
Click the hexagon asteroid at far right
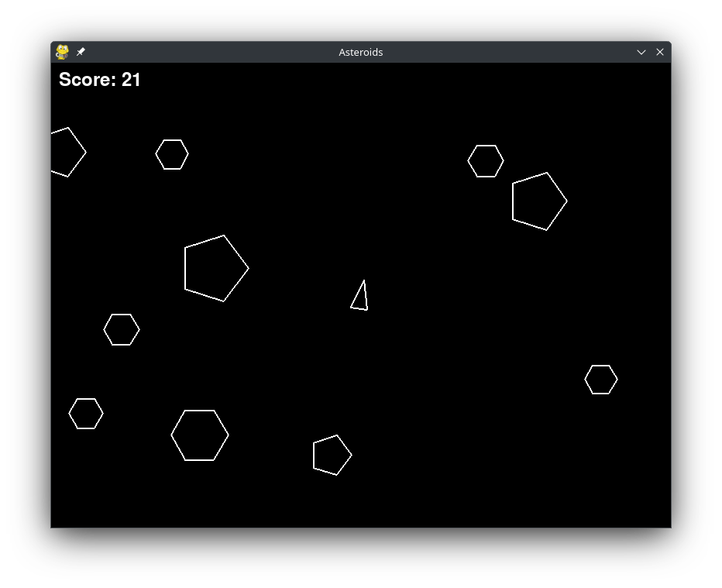(x=601, y=380)
